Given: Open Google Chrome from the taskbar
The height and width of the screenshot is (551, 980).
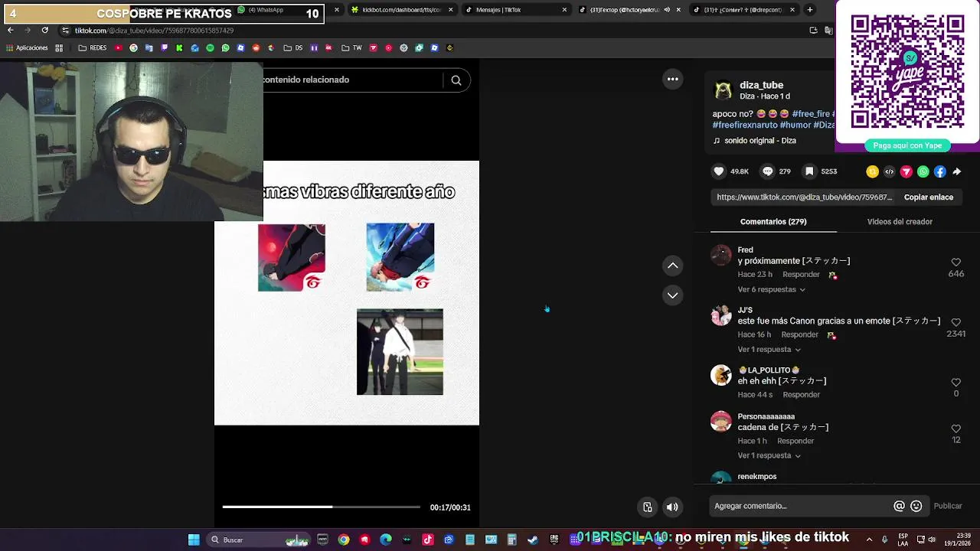Looking at the screenshot, I should click(x=344, y=540).
